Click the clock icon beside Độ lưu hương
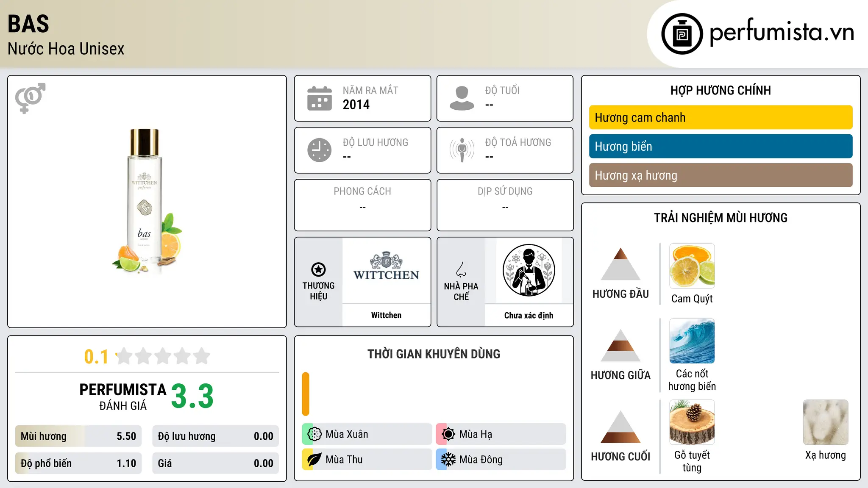Viewport: 868px width, 488px height. click(x=320, y=150)
